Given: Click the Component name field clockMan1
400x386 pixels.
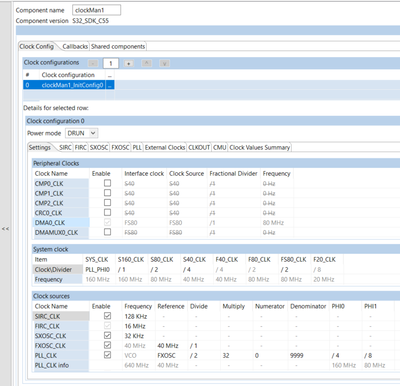Looking at the screenshot, I should 97,10.
